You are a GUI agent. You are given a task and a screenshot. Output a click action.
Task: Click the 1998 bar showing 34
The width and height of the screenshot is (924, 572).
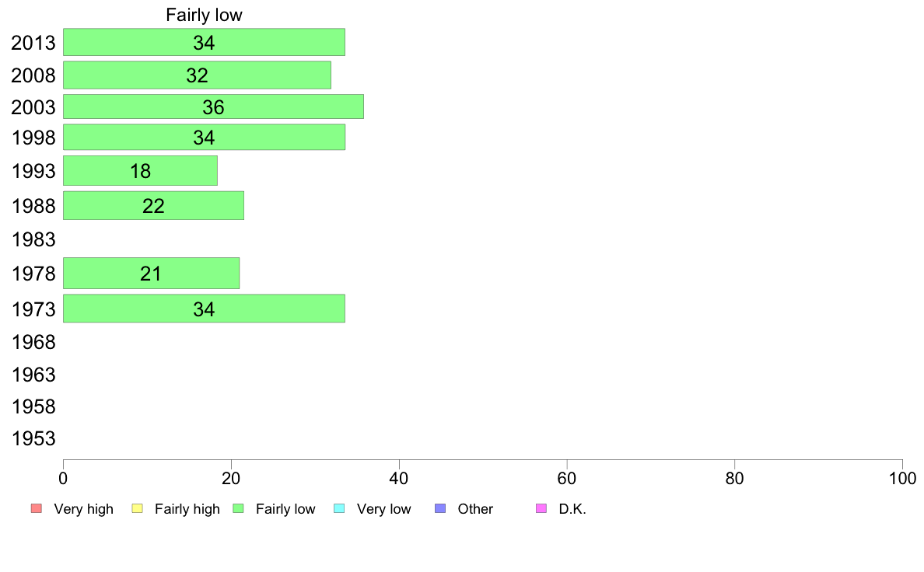[204, 138]
